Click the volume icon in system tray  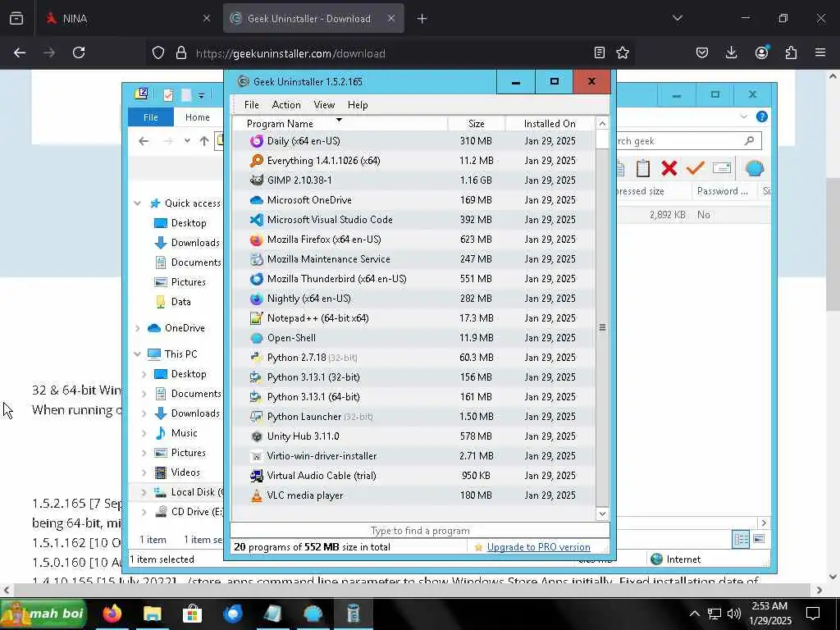(734, 614)
